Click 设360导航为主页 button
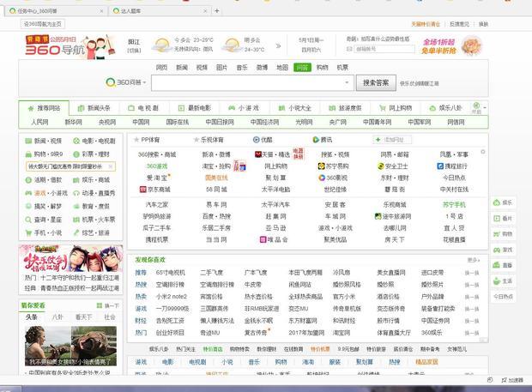This screenshot has width=532, height=392. (x=43, y=24)
